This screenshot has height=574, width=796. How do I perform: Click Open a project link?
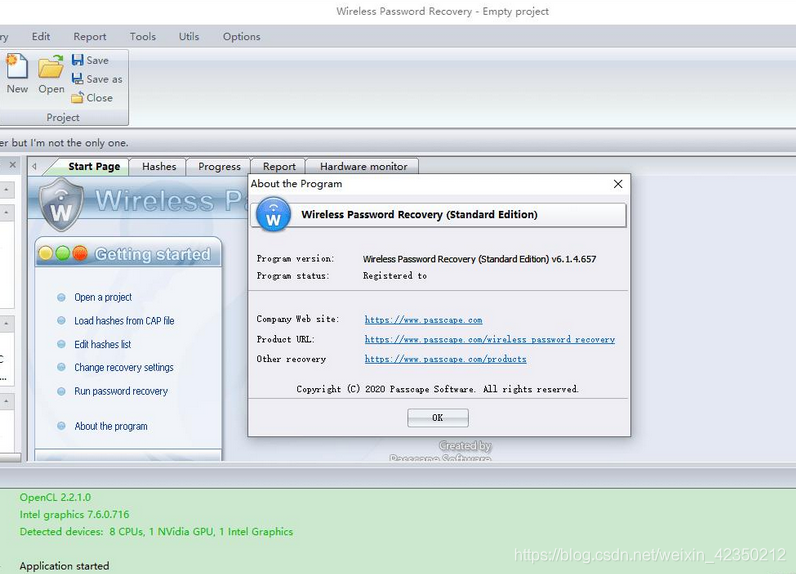pos(103,297)
